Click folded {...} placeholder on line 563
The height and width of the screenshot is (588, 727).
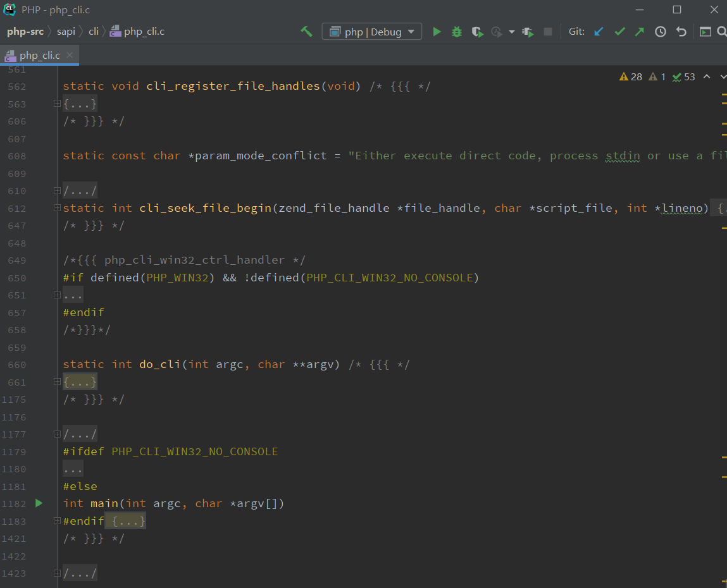click(80, 104)
